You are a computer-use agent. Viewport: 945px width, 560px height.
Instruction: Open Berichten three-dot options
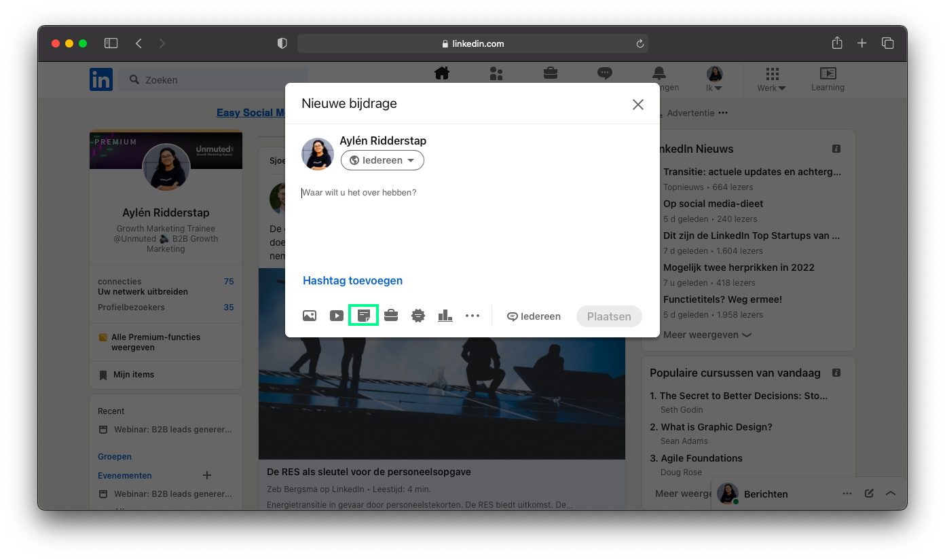[847, 493]
